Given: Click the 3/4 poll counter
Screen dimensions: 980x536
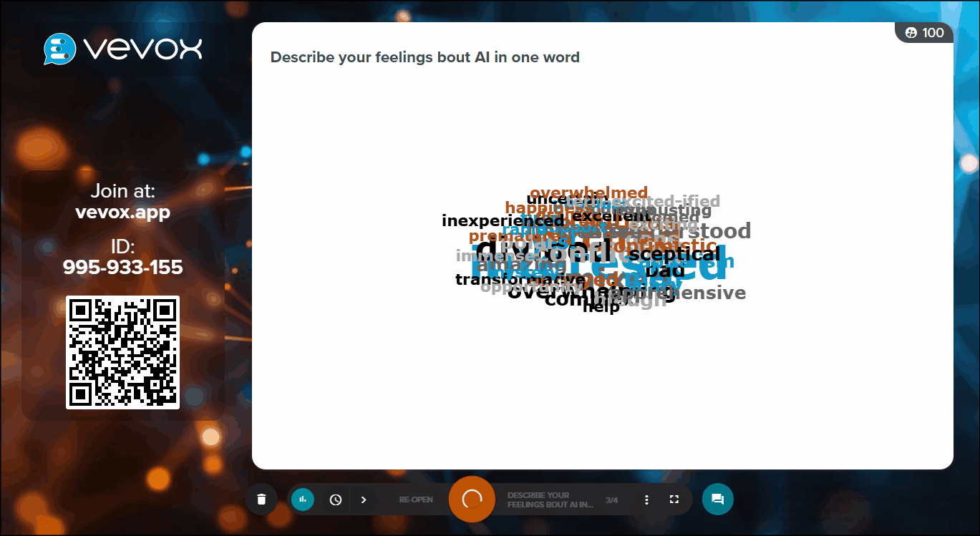Looking at the screenshot, I should (x=612, y=500).
